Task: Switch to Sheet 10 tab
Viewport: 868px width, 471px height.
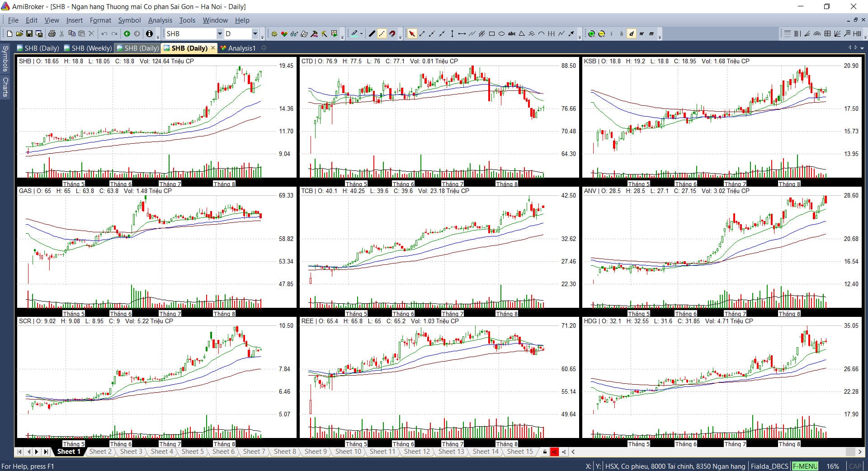Action: coord(348,452)
